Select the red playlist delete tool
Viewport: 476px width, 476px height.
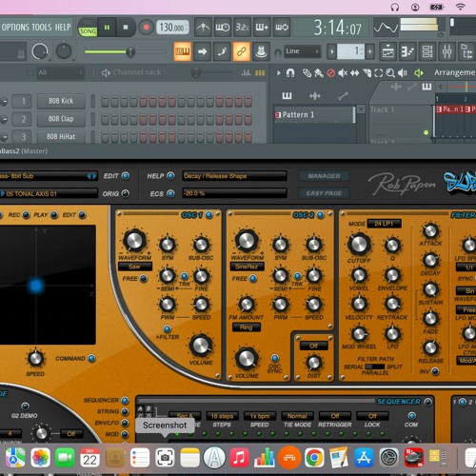[x=330, y=73]
